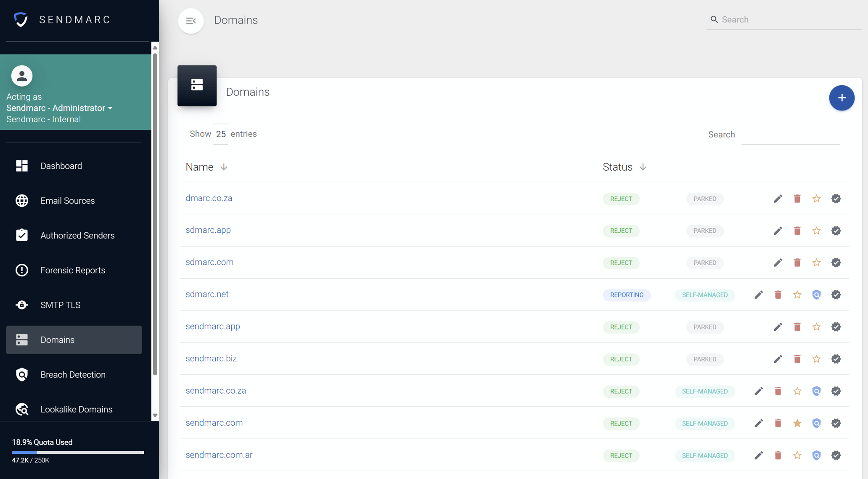
Task: Switch to Dashboard in the sidebar
Action: 61,166
